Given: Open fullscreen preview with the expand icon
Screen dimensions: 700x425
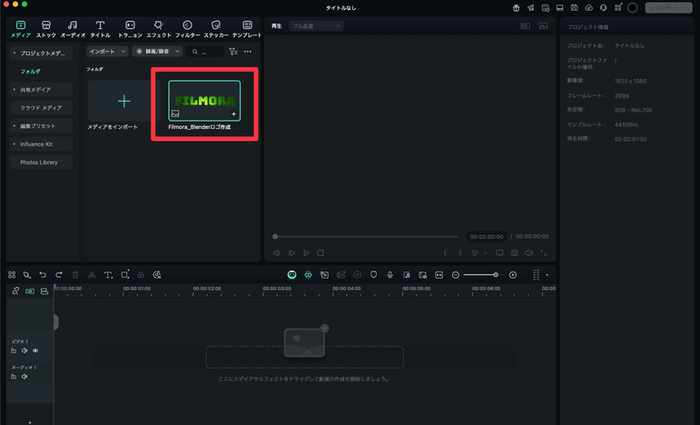Looking at the screenshot, I should click(544, 253).
